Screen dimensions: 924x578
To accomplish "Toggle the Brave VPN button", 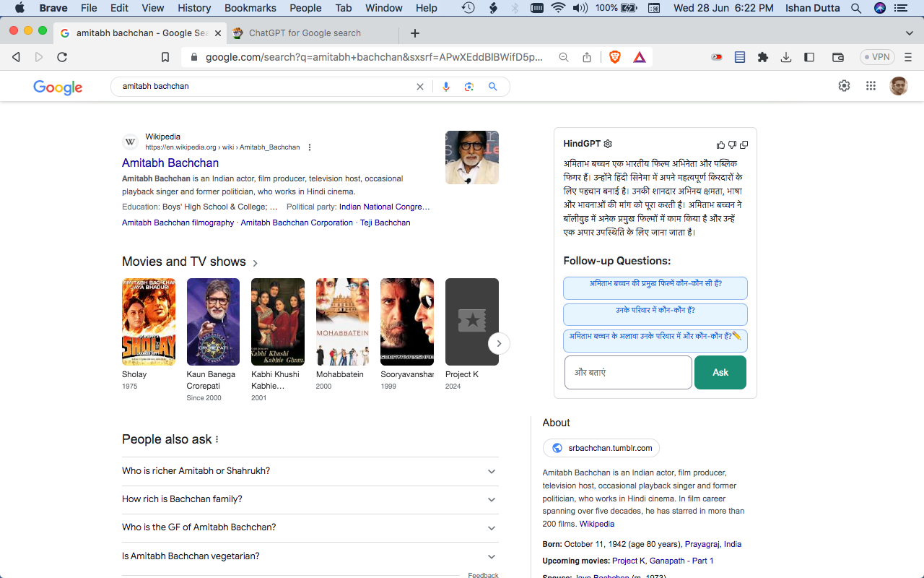I will coord(876,56).
